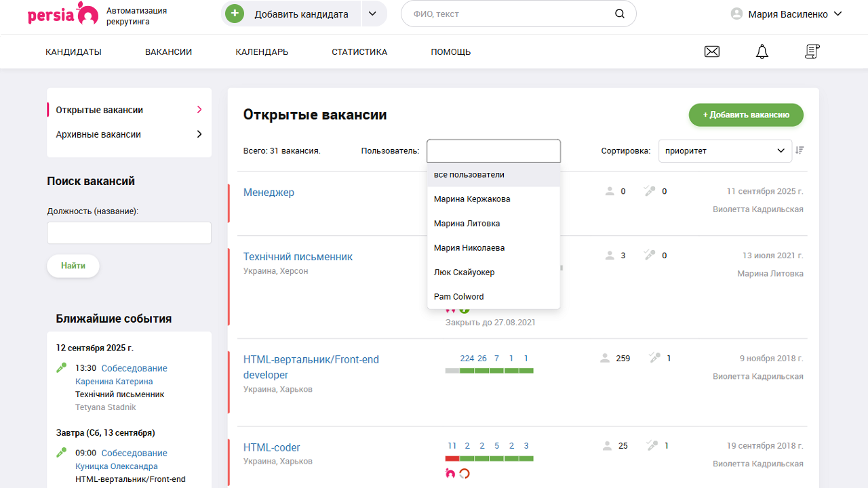Click inside the Должность search field
This screenshot has height=488, width=868.
129,232
